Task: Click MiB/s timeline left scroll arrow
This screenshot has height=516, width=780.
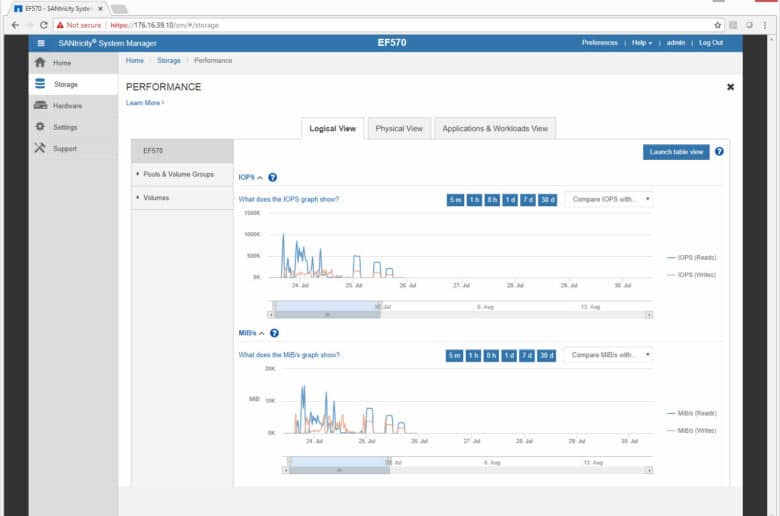Action: (x=286, y=470)
